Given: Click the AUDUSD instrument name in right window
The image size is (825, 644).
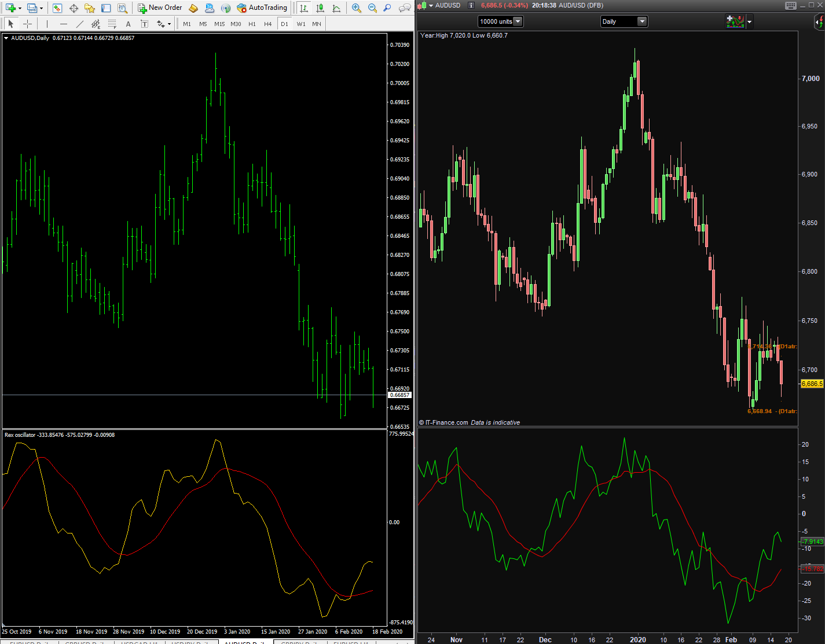Looking at the screenshot, I should [448, 5].
